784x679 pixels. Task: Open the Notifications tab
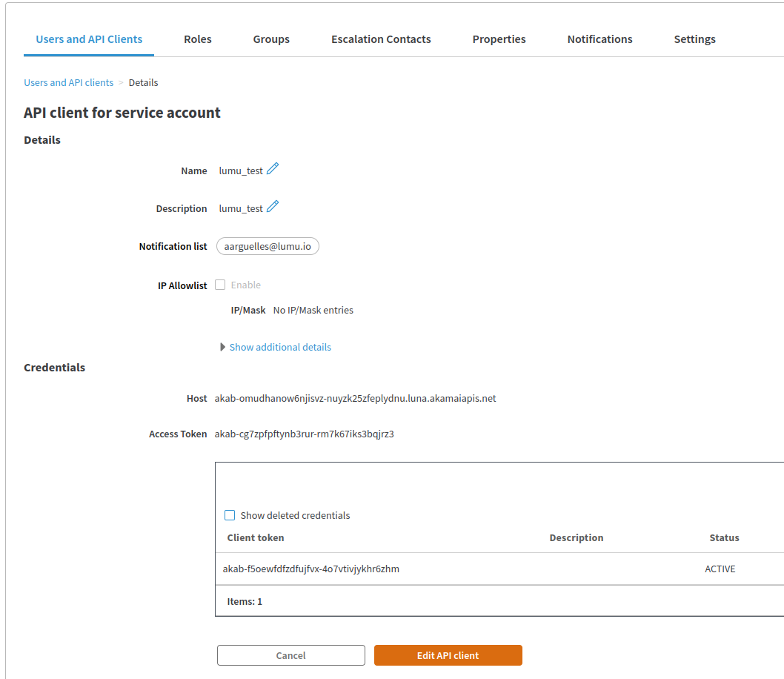click(x=599, y=39)
